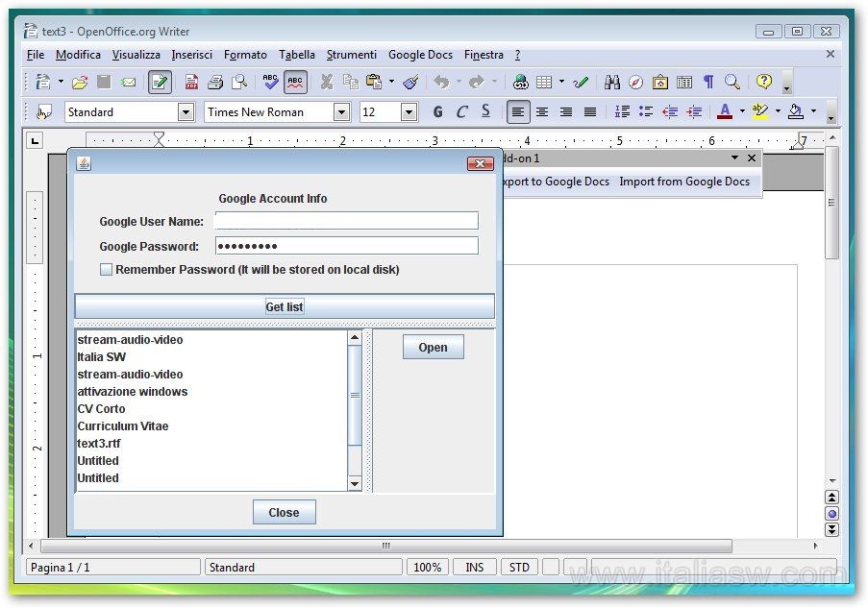This screenshot has width=868, height=608.
Task: Toggle Show Draw Functions icon
Action: [581, 83]
